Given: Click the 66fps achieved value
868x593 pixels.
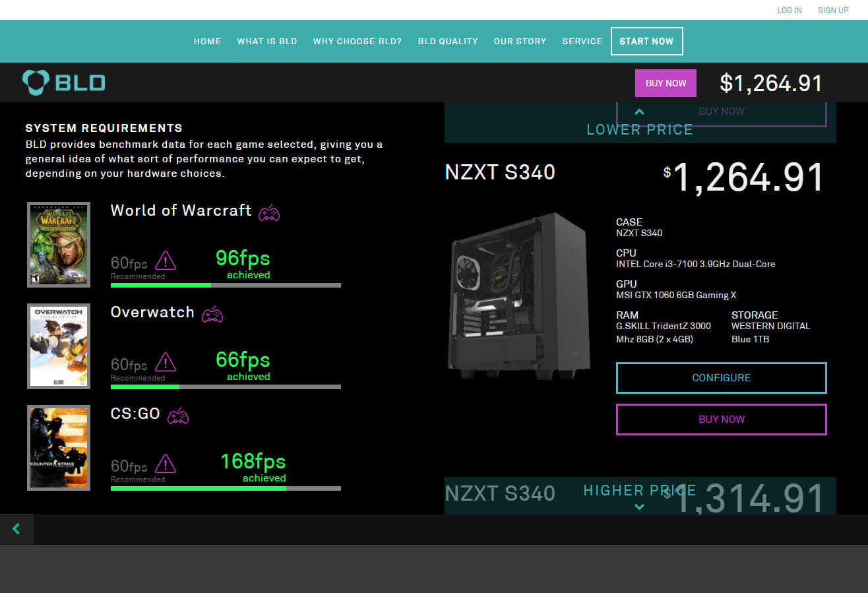Looking at the screenshot, I should [x=243, y=359].
